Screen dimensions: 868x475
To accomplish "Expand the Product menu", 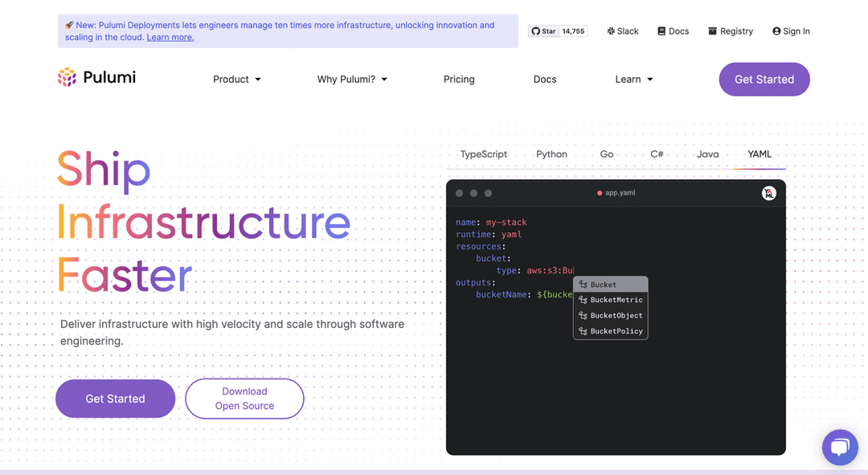I will coord(236,79).
